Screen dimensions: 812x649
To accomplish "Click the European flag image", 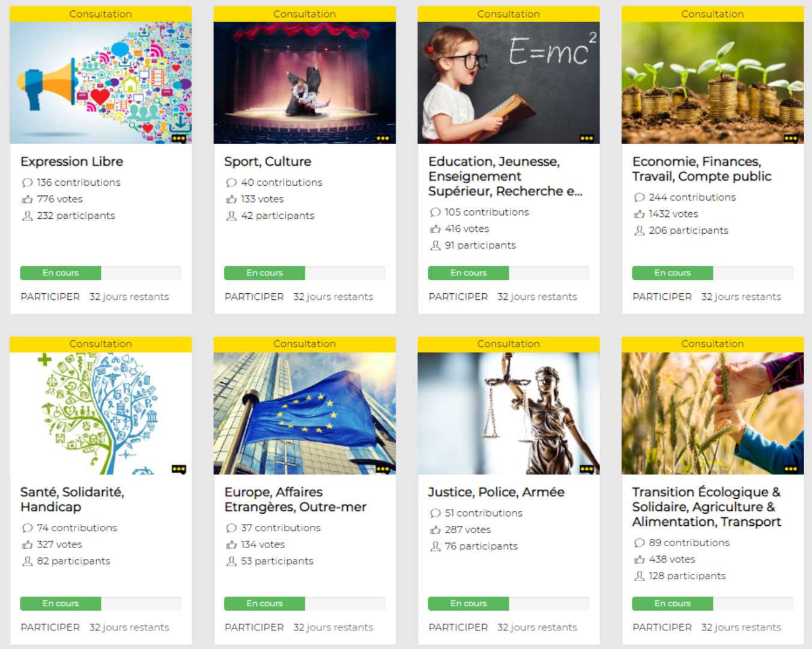I will click(x=304, y=413).
